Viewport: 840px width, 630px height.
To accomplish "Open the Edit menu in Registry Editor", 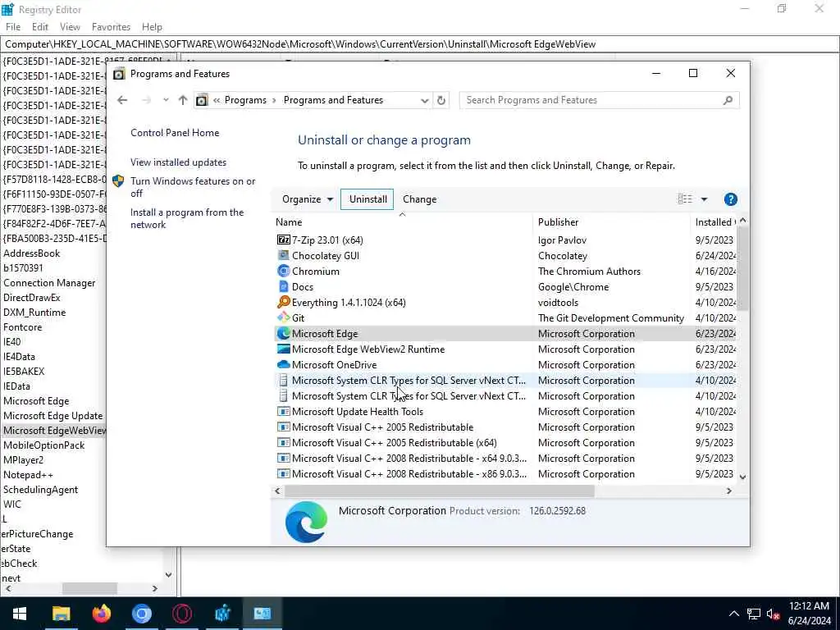I will pos(39,27).
